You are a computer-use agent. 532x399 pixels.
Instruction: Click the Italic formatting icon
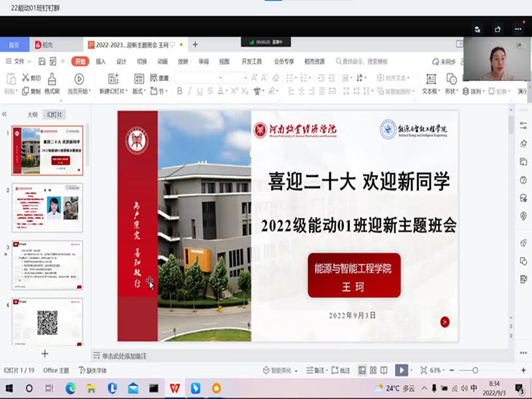[x=190, y=91]
